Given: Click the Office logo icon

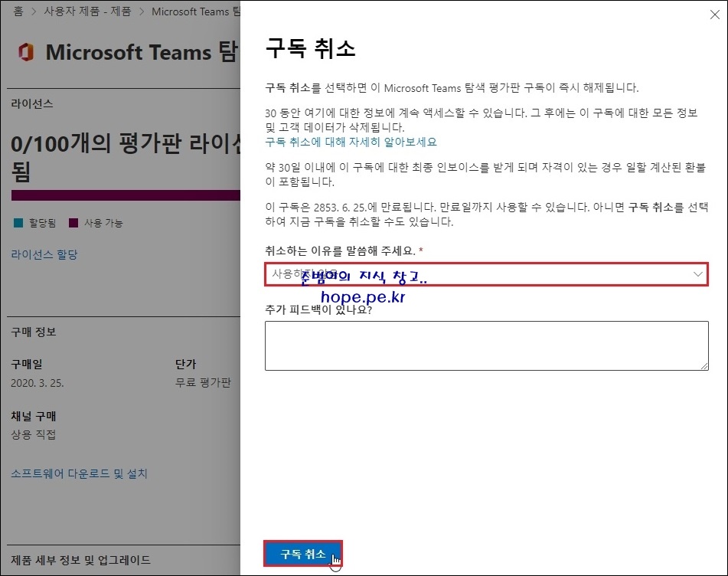Looking at the screenshot, I should [26, 51].
